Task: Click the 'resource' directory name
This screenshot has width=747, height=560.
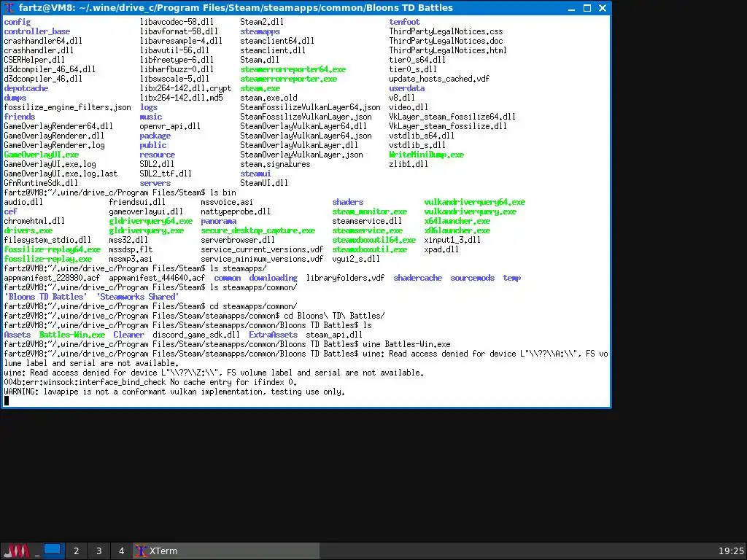Action: tap(158, 155)
